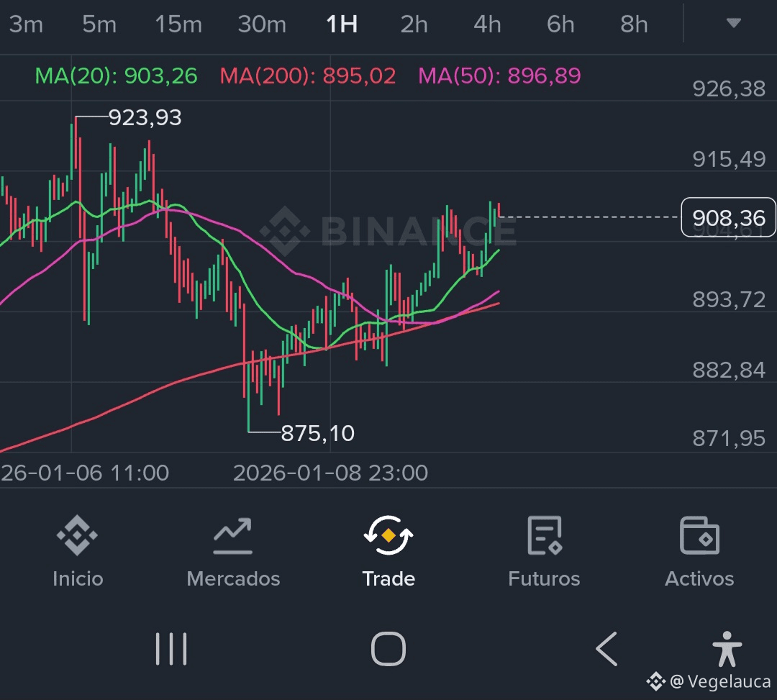
Task: Tap current price tag 908,36
Action: pyautogui.click(x=728, y=217)
